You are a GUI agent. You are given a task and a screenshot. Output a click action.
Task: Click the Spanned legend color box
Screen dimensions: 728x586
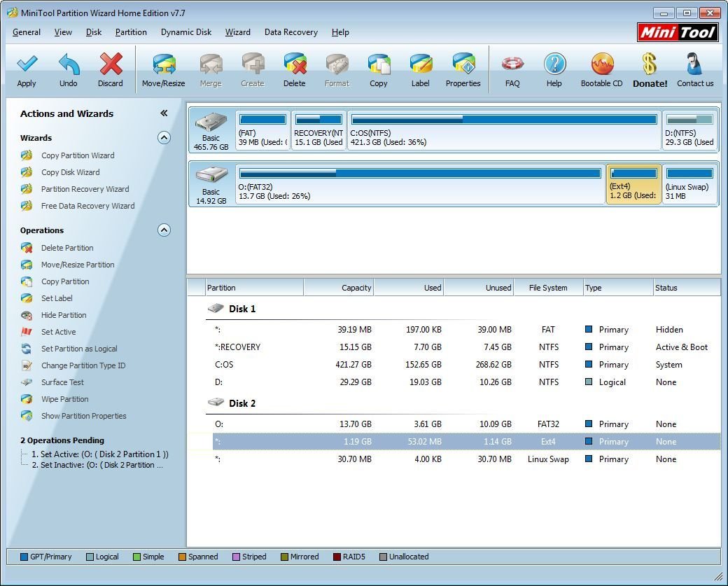click(183, 557)
